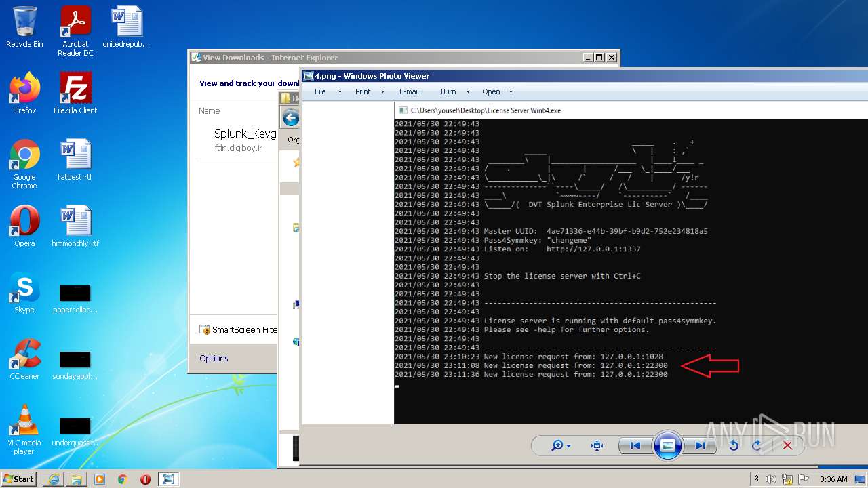
Task: Click the Name column header in Downloads
Action: (210, 110)
